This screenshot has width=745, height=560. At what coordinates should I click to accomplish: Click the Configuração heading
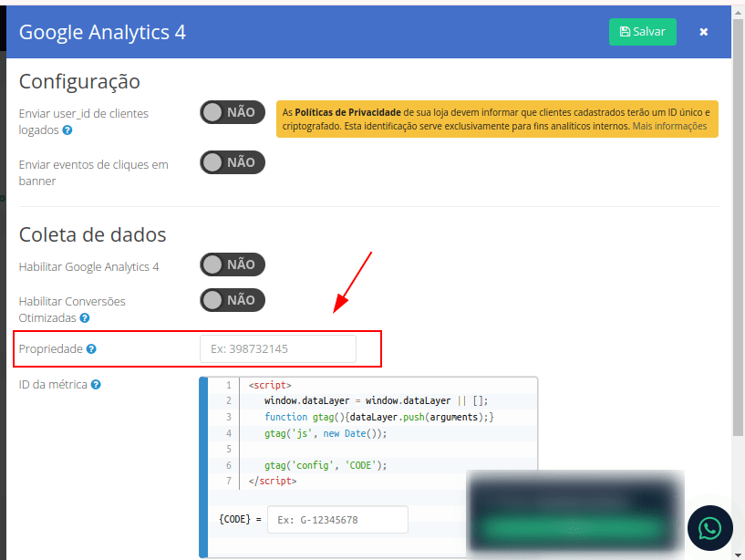[79, 82]
